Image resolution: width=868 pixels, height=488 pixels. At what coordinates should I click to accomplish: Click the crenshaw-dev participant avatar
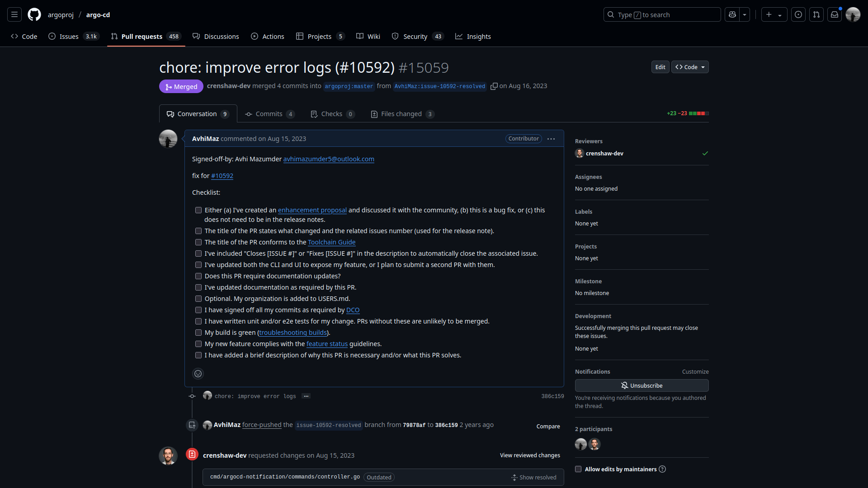pyautogui.click(x=594, y=444)
